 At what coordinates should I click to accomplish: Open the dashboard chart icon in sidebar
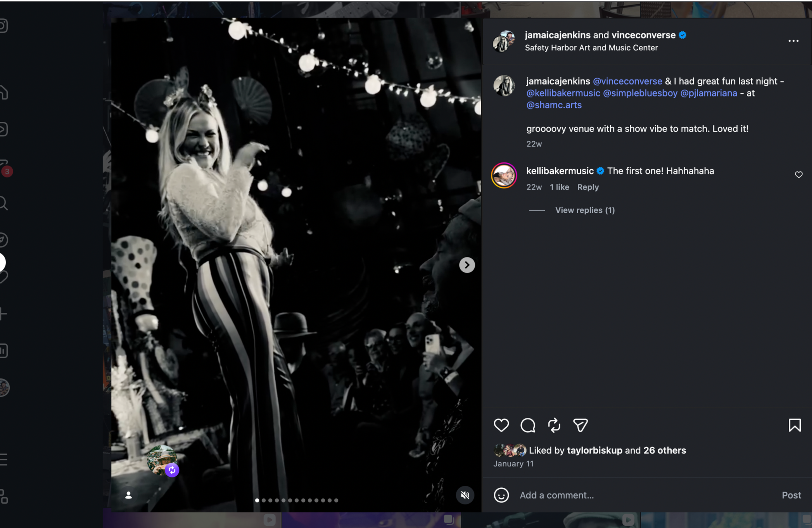click(x=3, y=350)
